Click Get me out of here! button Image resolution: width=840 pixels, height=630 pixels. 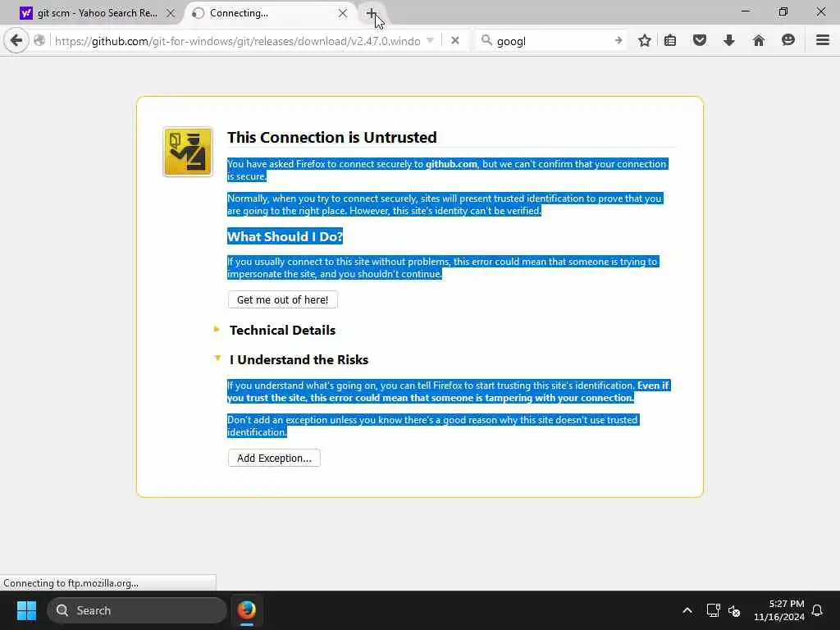pyautogui.click(x=283, y=300)
